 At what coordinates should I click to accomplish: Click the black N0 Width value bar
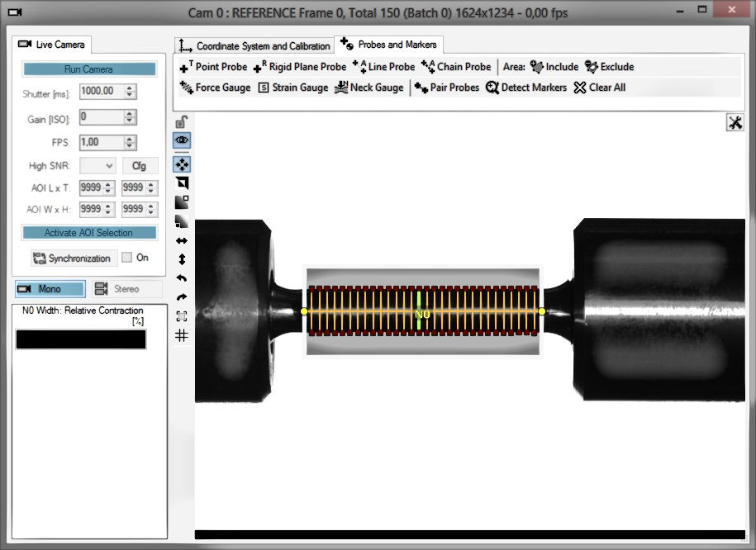[x=81, y=339]
